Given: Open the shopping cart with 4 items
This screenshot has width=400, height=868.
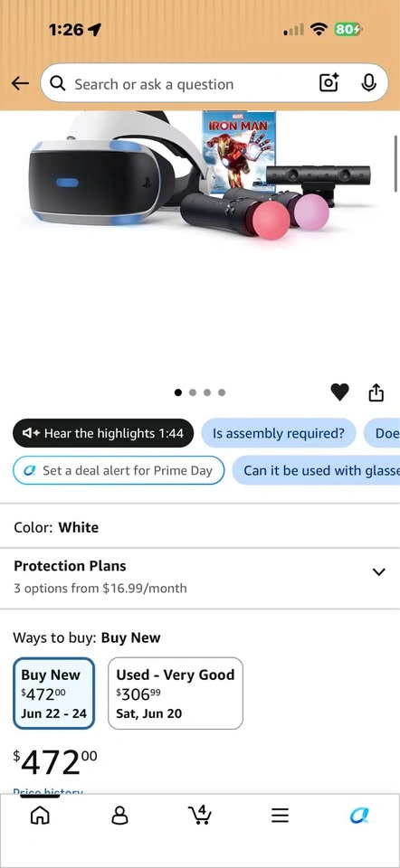Looking at the screenshot, I should tap(199, 815).
